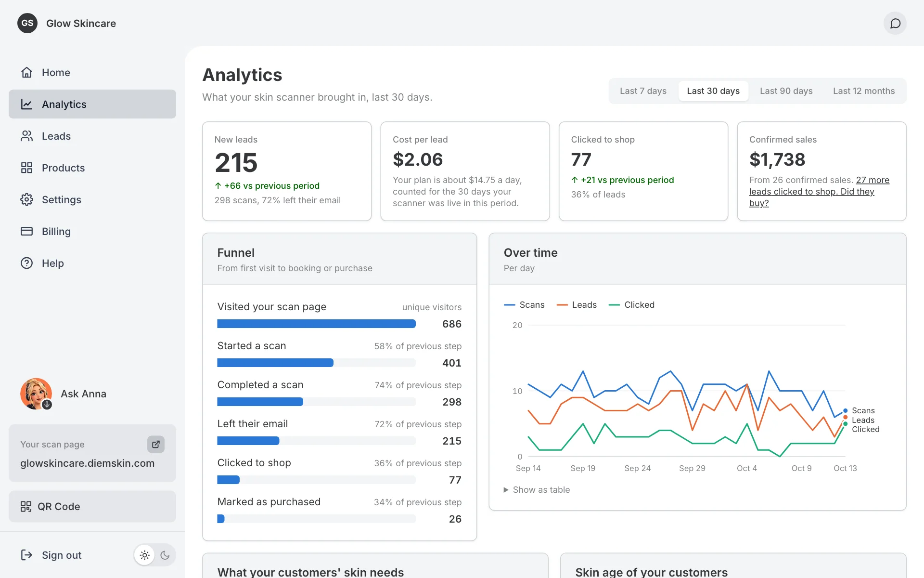
Task: Select Last 30 days tab
Action: [713, 91]
